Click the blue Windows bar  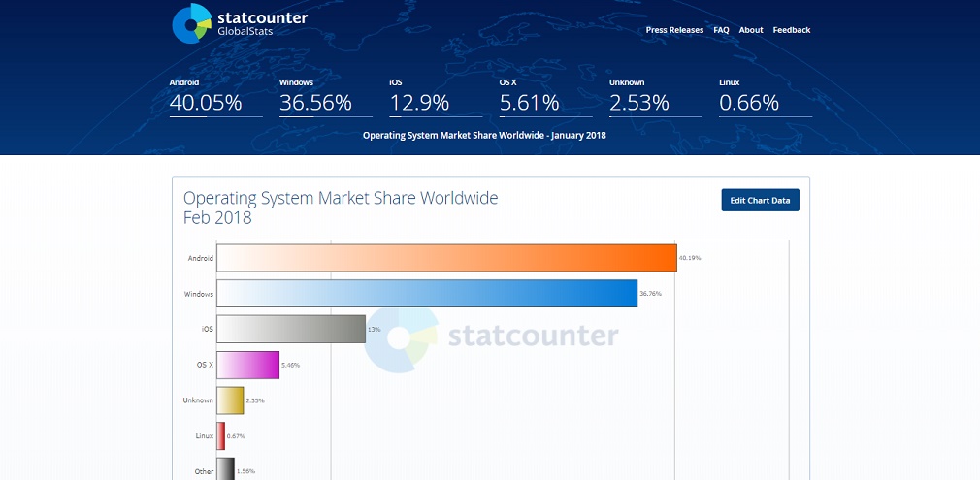point(427,293)
